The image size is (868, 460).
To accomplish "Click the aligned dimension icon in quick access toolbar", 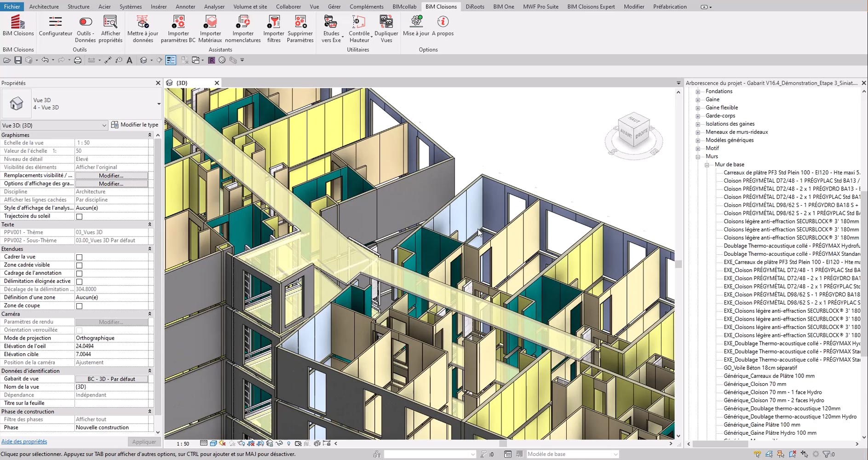I will 108,60.
